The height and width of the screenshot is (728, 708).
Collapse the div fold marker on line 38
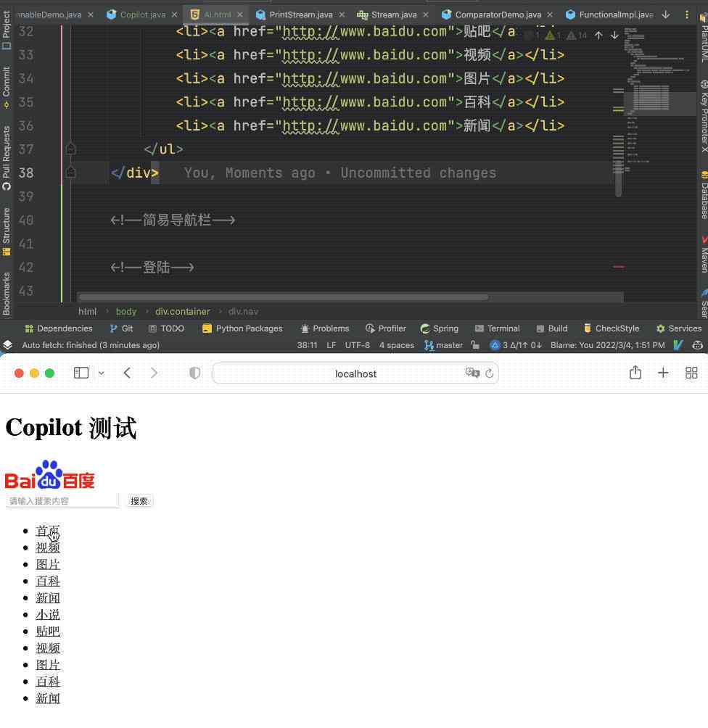[70, 173]
